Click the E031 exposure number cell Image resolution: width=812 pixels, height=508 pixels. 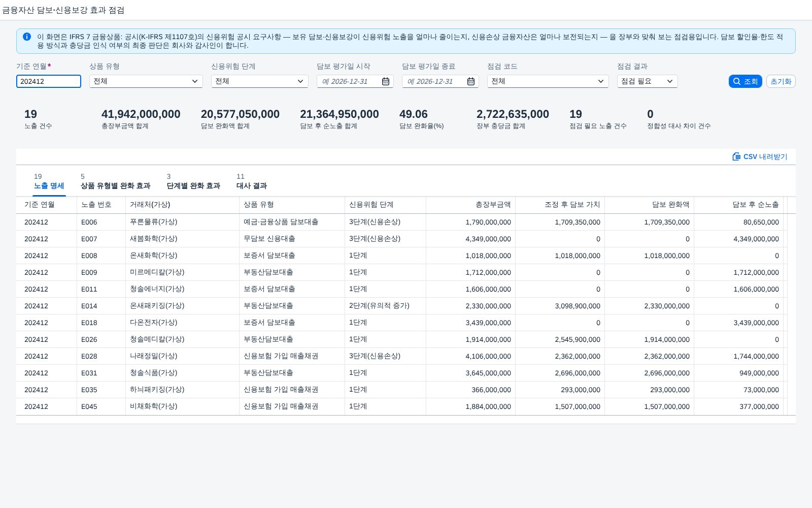tap(101, 373)
